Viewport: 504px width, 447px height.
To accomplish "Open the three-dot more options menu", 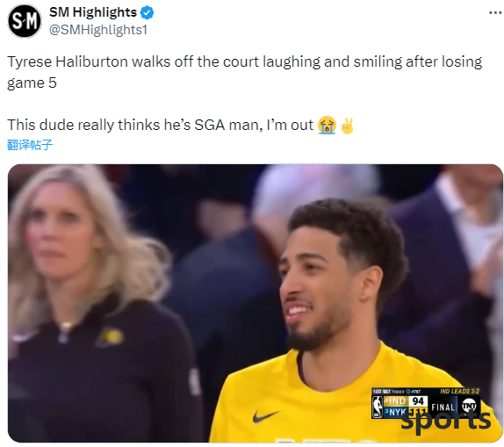I will (x=495, y=13).
